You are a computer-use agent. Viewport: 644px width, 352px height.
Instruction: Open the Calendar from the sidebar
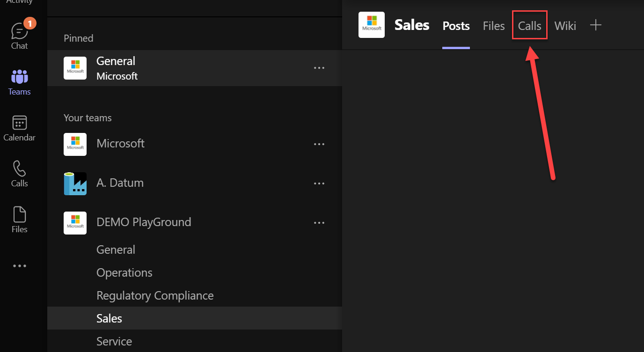pyautogui.click(x=19, y=128)
